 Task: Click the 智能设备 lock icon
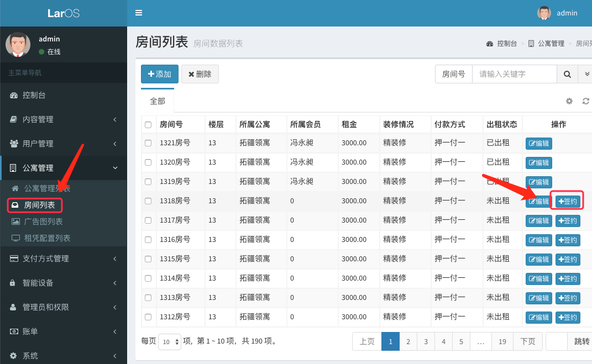[13, 283]
